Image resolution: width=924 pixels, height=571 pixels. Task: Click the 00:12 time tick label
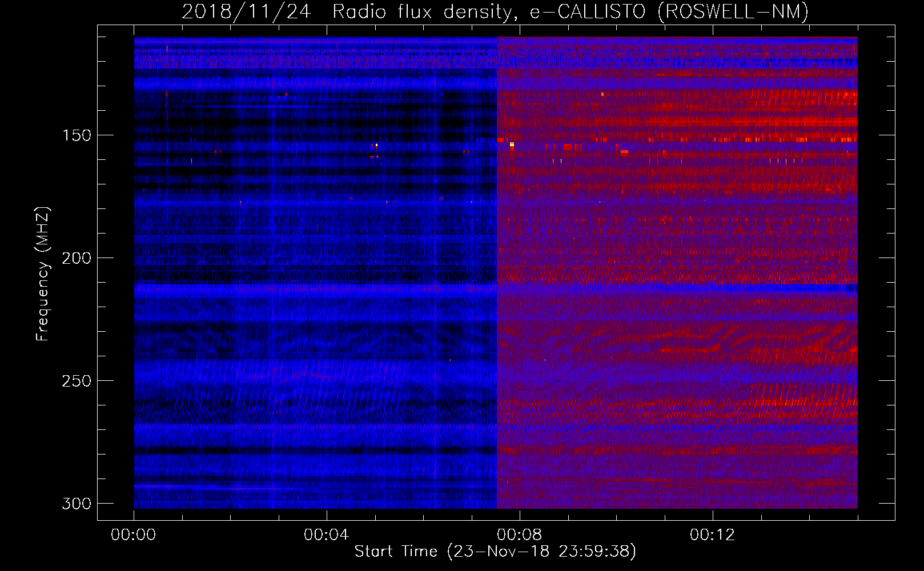click(x=713, y=535)
